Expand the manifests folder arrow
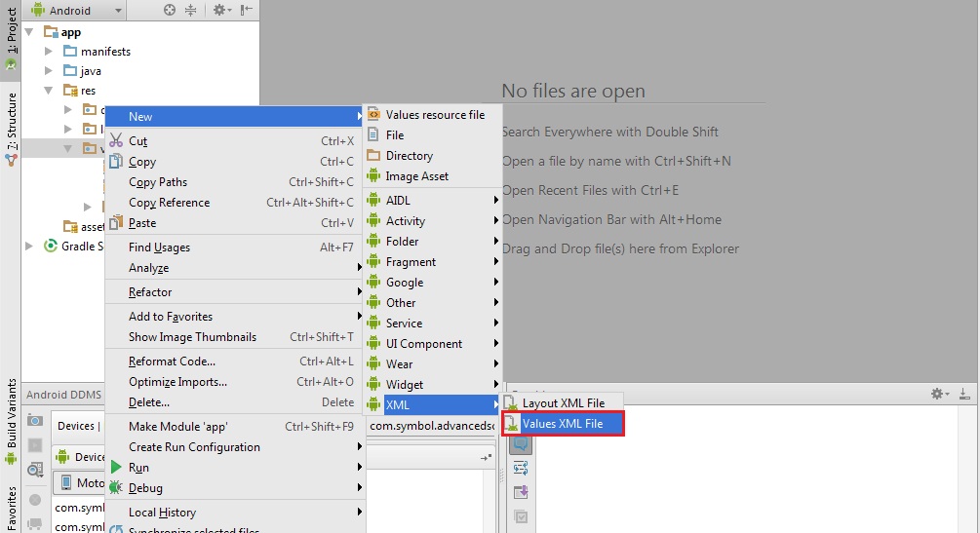This screenshot has height=533, width=980. point(50,52)
